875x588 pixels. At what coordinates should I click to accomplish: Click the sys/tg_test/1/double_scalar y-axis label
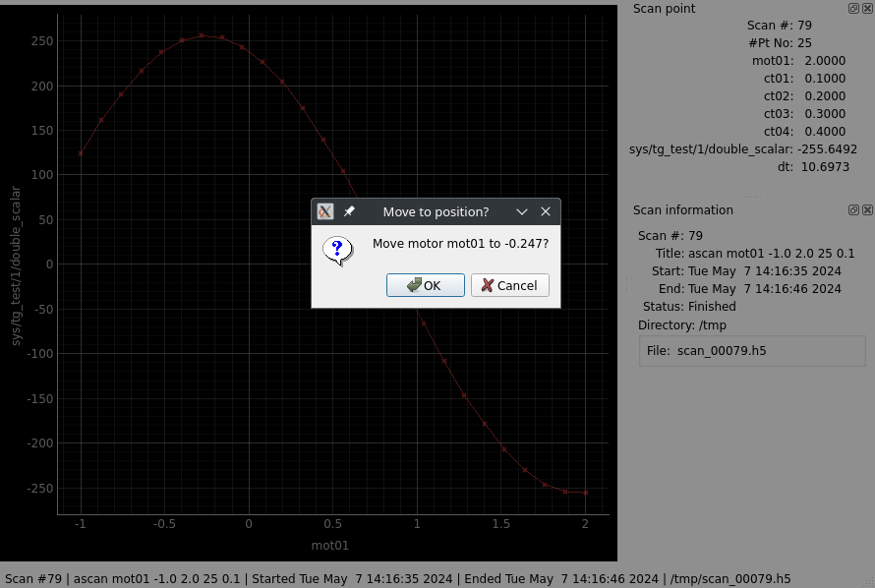(x=16, y=263)
